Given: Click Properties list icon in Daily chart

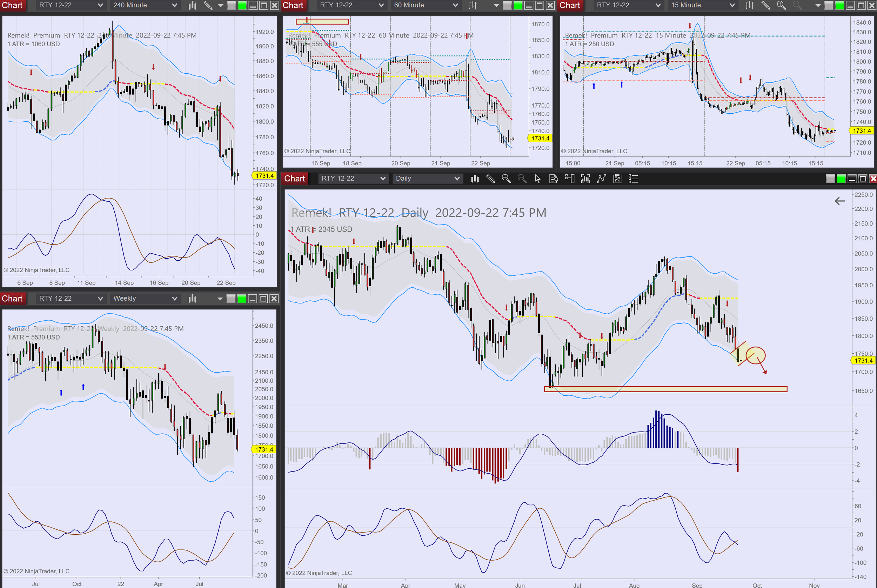Looking at the screenshot, I should (x=633, y=179).
